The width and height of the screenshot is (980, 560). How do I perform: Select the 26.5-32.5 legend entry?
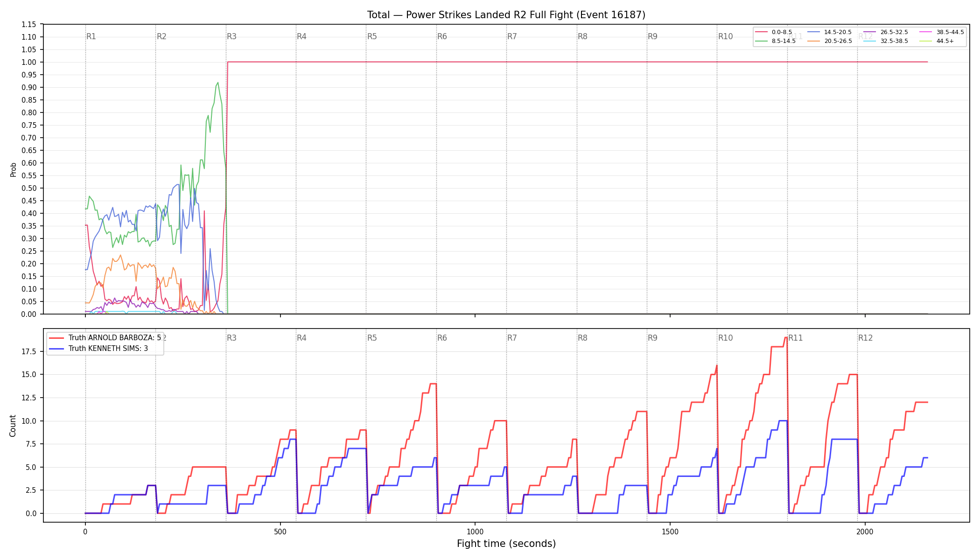[886, 32]
